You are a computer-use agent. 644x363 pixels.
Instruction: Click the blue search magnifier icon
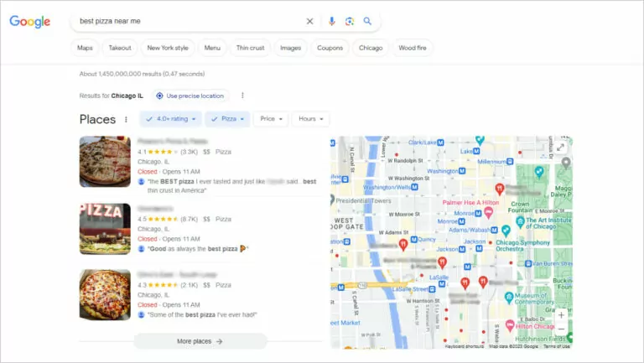point(367,22)
